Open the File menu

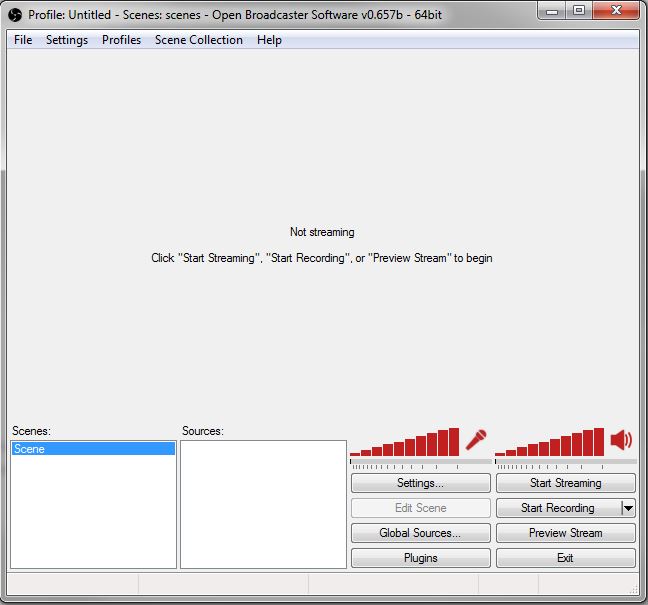pyautogui.click(x=23, y=40)
